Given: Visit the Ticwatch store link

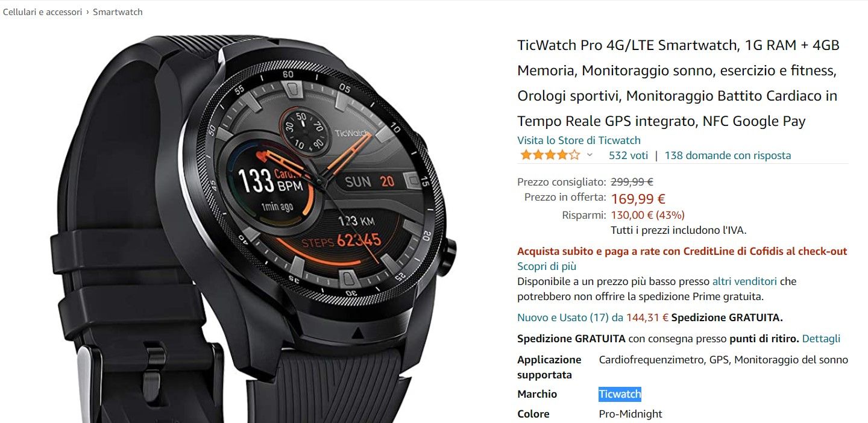Looking at the screenshot, I should pos(579,140).
